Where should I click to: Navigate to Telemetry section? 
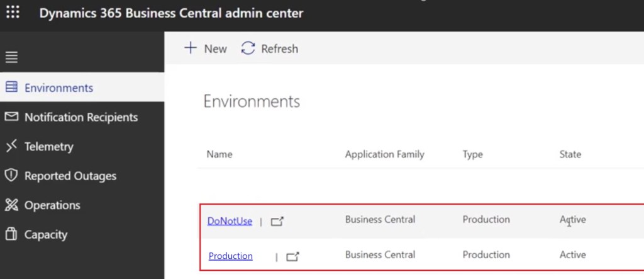coord(48,147)
